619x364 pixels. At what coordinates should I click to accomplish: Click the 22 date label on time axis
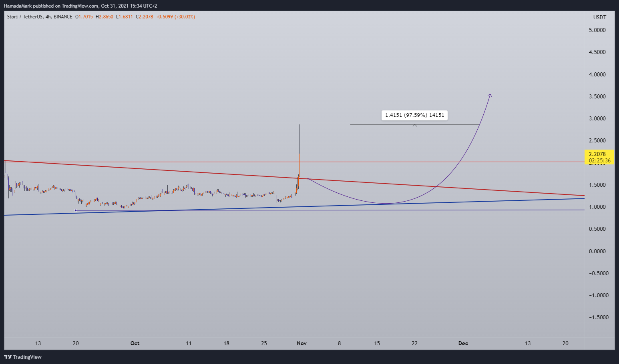[415, 343]
